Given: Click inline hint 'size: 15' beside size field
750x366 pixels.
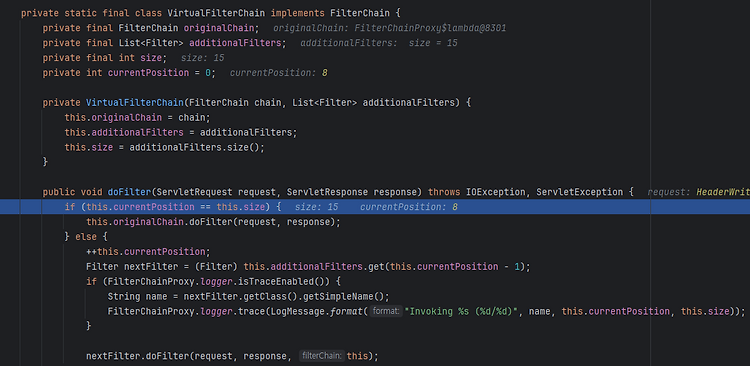Looking at the screenshot, I should click(202, 58).
